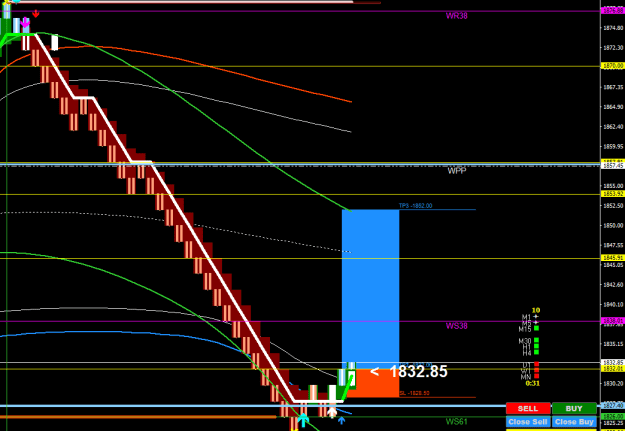Click the 1850.00 axis value
The image size is (625, 431).
click(613, 225)
